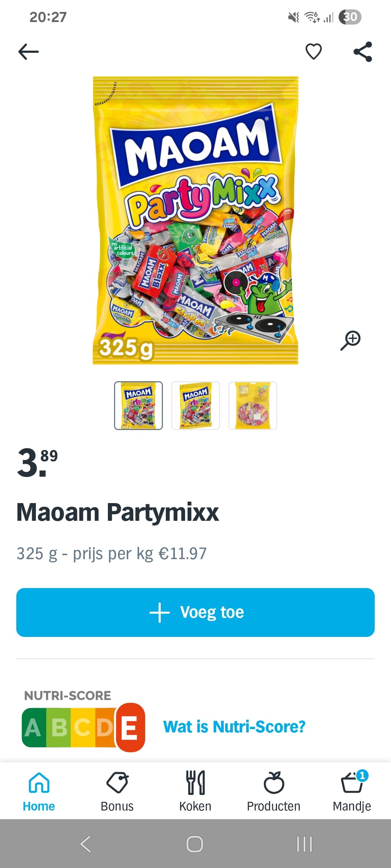
Task: Select the first Maoam product thumbnail
Action: tap(138, 405)
